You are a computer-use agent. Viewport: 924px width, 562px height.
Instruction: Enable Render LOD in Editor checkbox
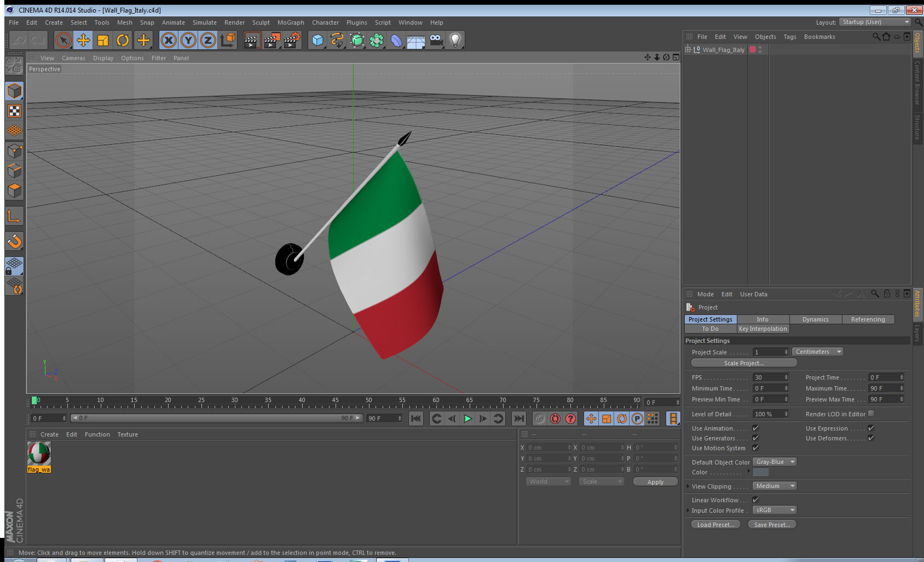pyautogui.click(x=871, y=414)
